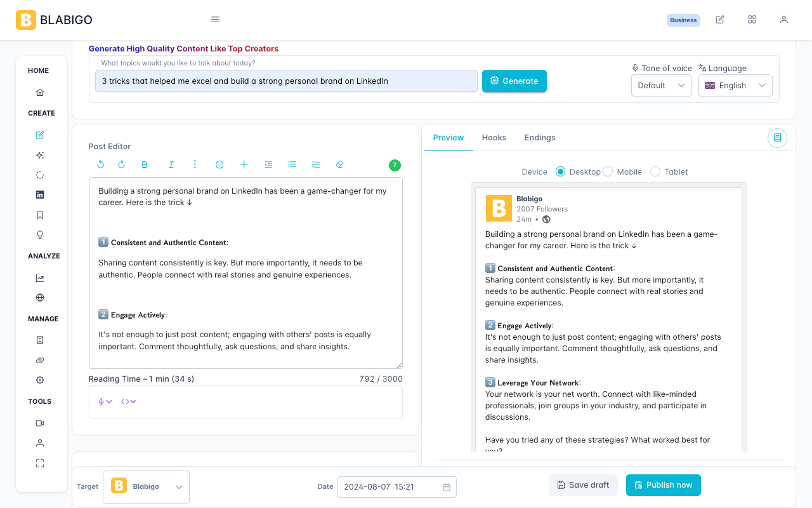Open the Target account dropdown Blabigo
Screen dimensions: 812x508
pos(146,487)
